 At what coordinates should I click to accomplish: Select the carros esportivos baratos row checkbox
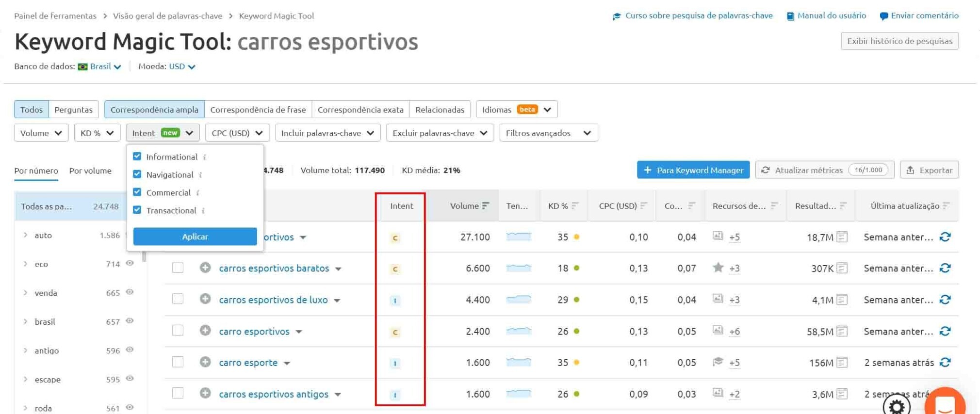point(178,268)
